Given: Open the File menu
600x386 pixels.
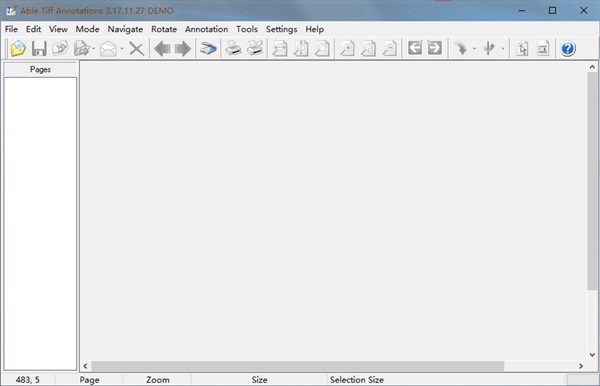Looking at the screenshot, I should coord(11,29).
